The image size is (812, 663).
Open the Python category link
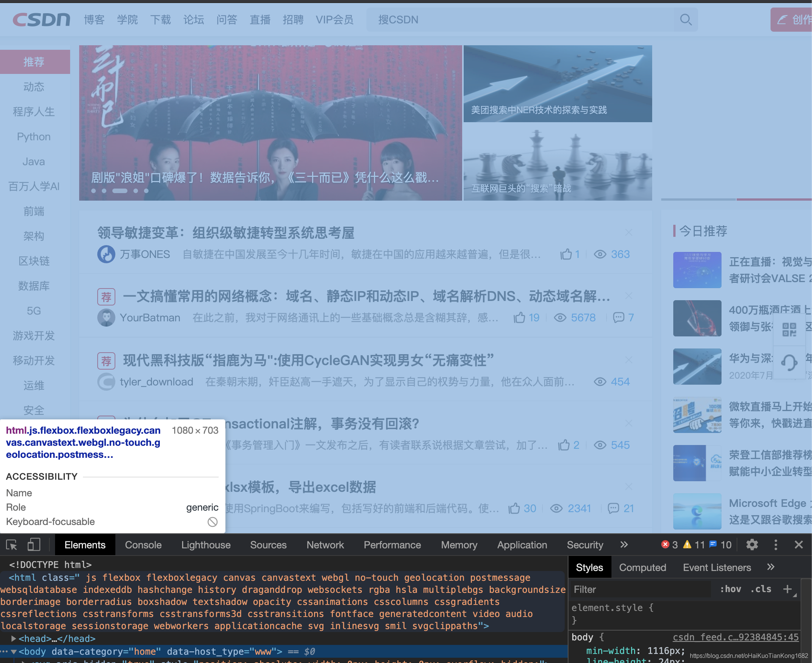click(34, 137)
